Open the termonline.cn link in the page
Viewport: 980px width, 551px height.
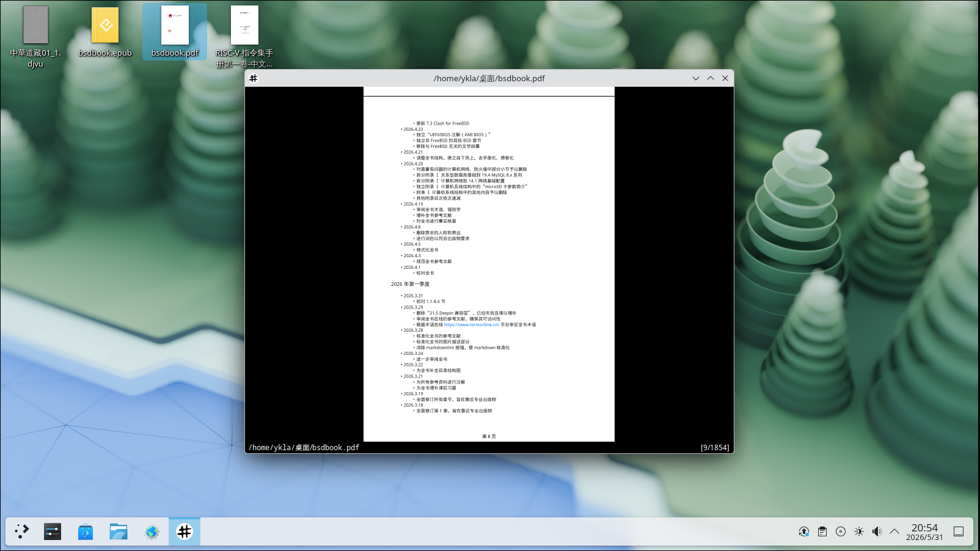472,325
